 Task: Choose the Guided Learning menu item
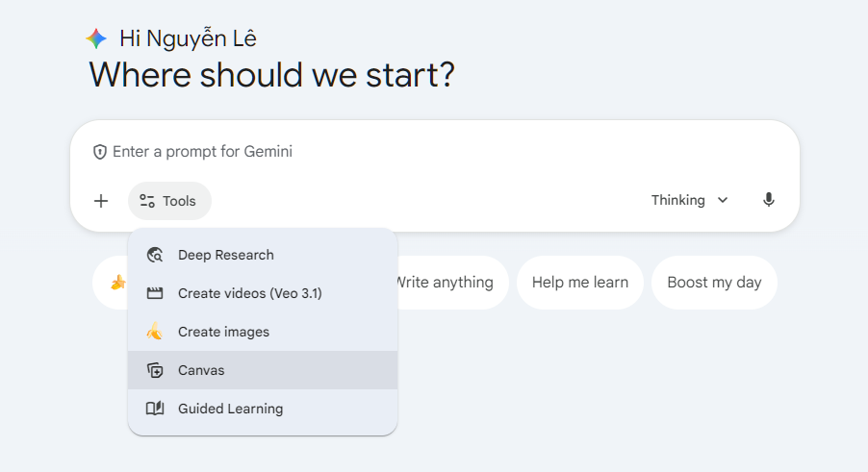point(231,409)
